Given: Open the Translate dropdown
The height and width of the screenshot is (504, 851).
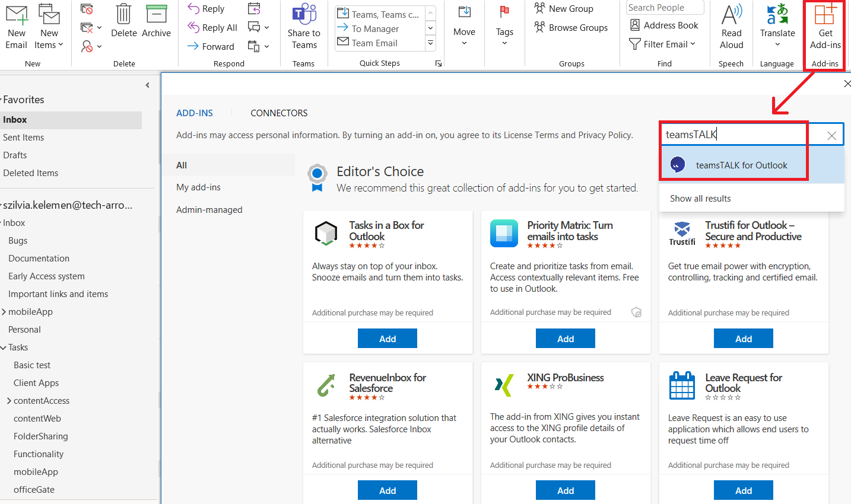Looking at the screenshot, I should pos(777,44).
